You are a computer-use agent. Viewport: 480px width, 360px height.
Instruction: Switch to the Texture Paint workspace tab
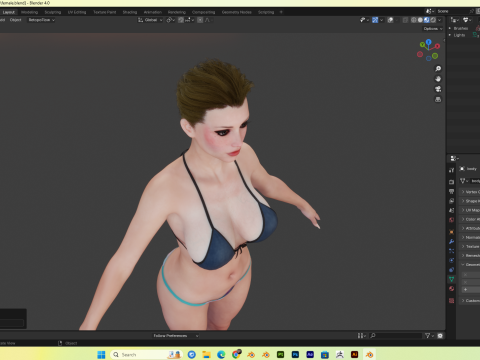tap(104, 12)
